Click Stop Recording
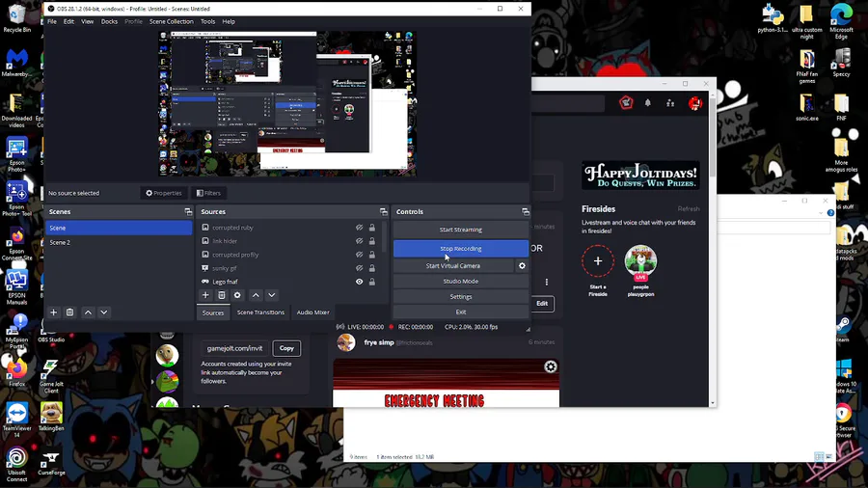The image size is (868, 488). (461, 249)
